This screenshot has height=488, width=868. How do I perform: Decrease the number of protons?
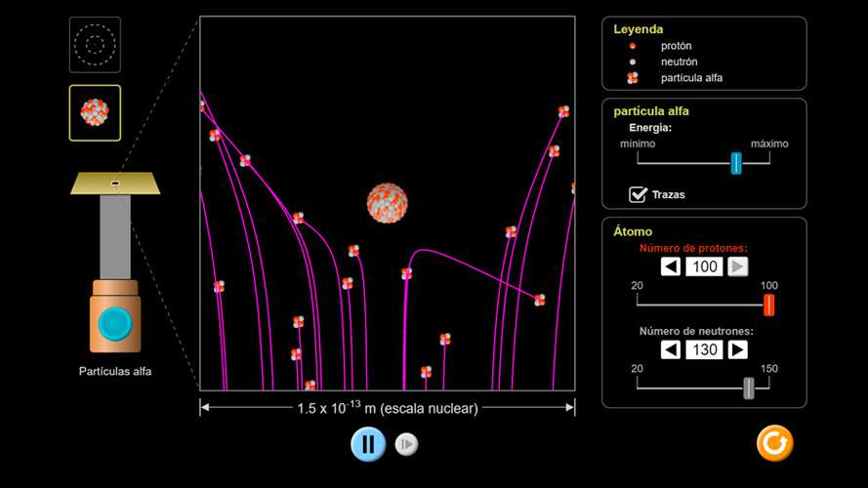[671, 266]
